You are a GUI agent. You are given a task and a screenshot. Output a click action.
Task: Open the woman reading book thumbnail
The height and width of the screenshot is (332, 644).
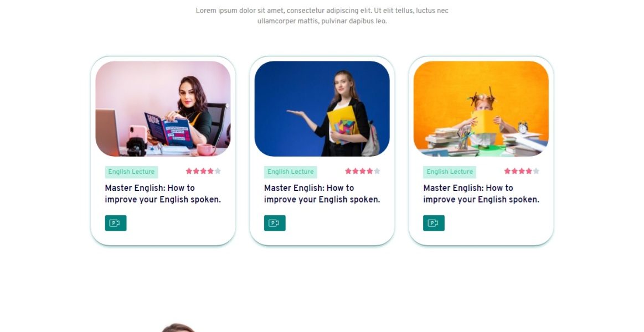tap(163, 109)
